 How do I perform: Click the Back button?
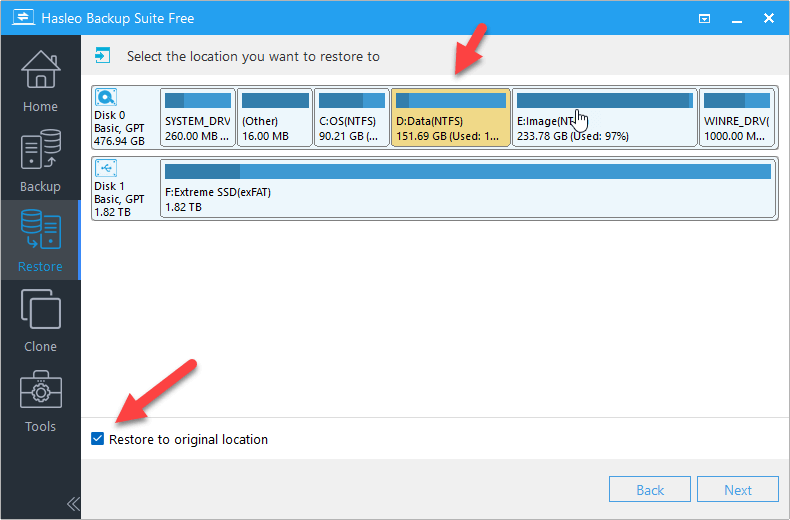click(650, 490)
